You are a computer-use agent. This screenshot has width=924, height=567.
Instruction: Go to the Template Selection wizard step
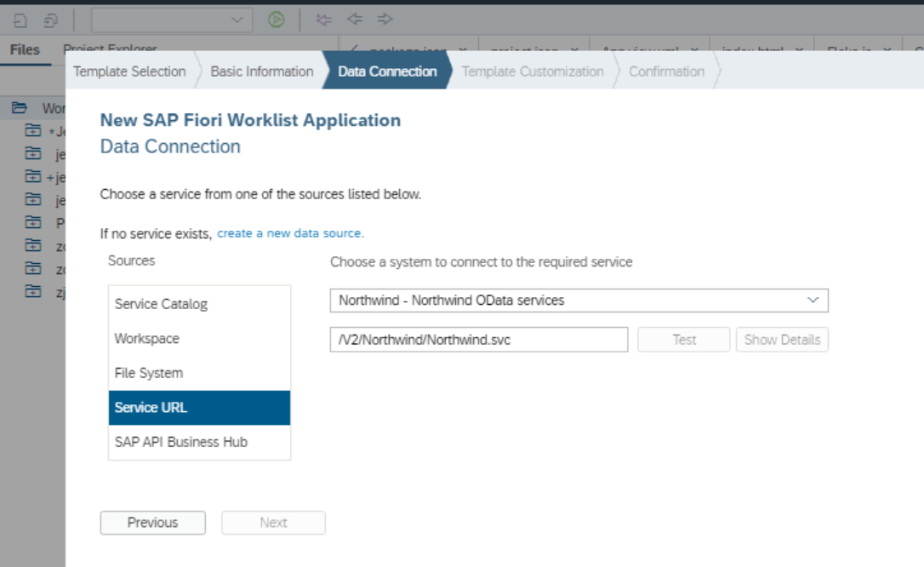tap(129, 72)
